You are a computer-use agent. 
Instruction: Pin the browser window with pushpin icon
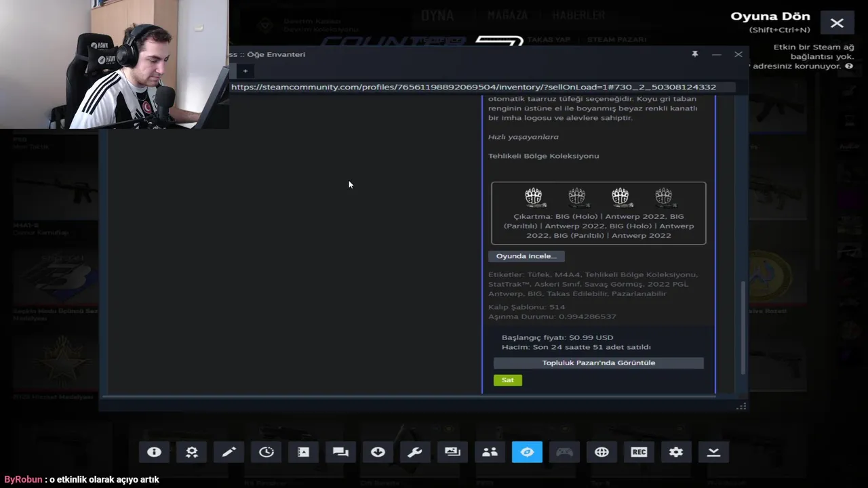694,54
